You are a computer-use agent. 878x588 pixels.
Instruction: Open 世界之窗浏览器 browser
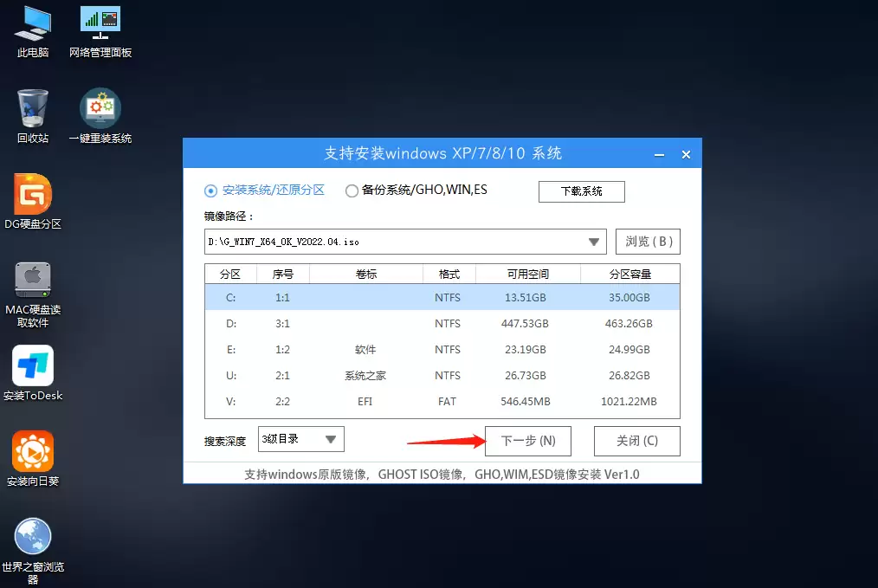tap(33, 535)
